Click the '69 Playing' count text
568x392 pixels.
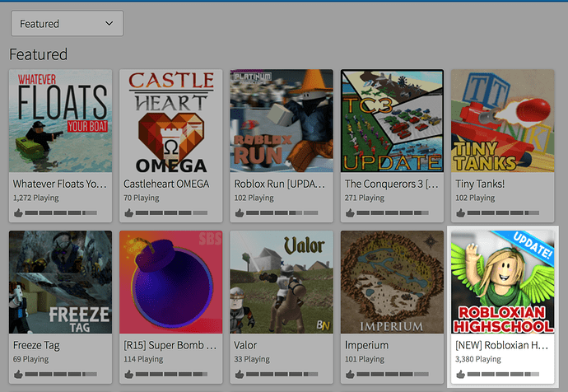click(30, 359)
